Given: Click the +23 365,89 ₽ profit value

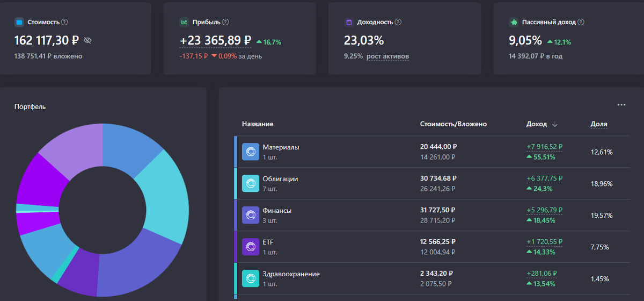Looking at the screenshot, I should tap(215, 40).
